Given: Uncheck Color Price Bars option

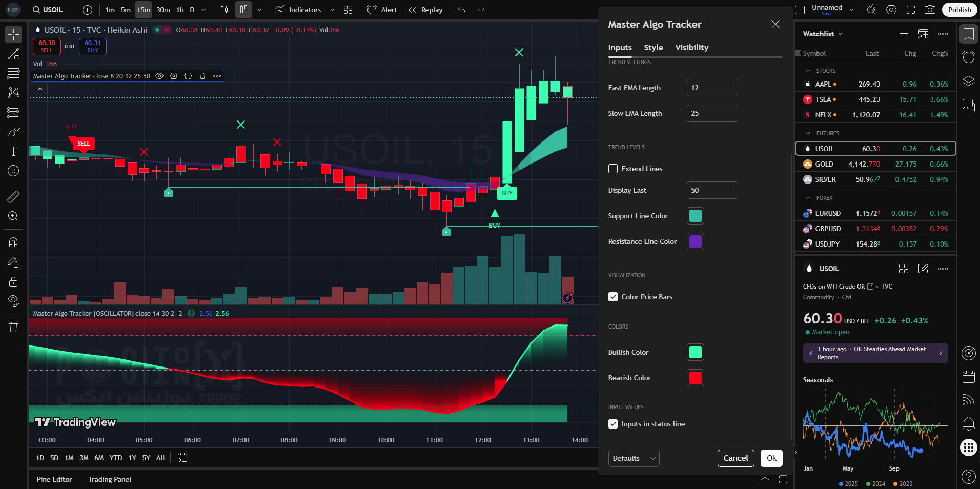Looking at the screenshot, I should 613,297.
